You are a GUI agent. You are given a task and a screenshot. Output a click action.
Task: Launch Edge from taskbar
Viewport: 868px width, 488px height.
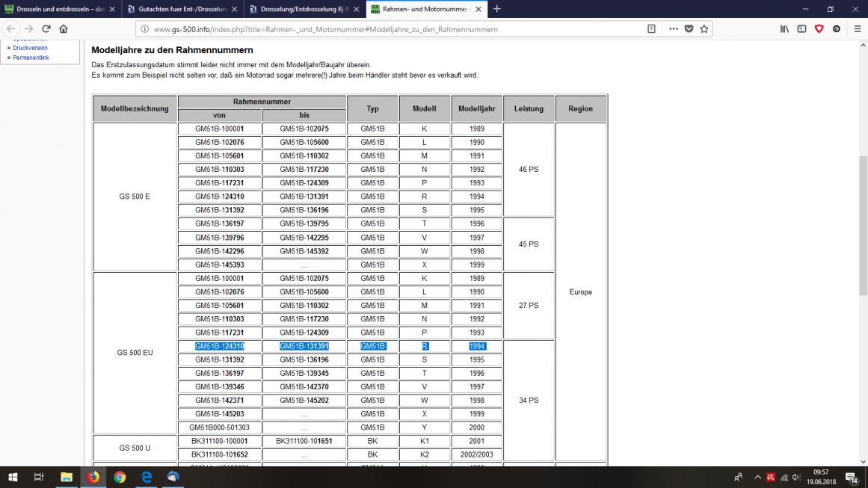coord(146,477)
